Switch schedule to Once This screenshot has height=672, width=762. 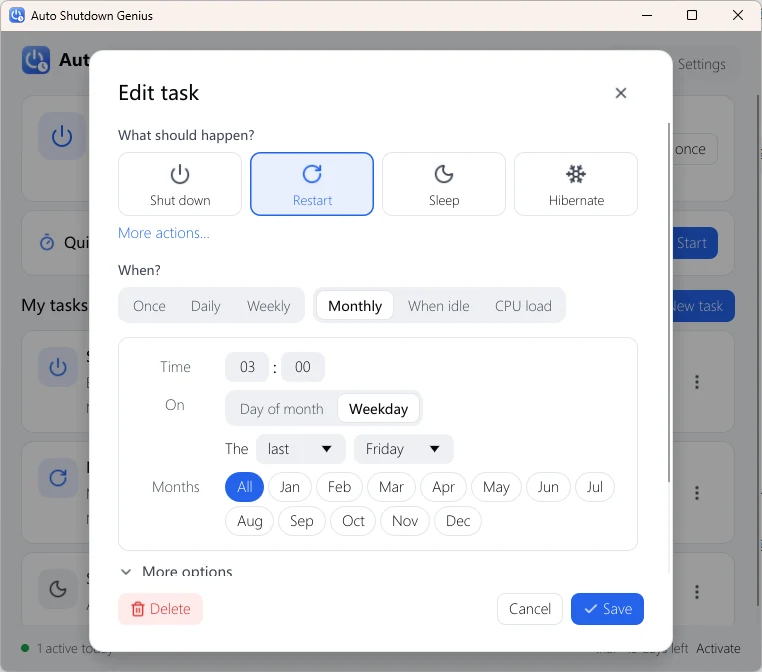click(x=149, y=306)
